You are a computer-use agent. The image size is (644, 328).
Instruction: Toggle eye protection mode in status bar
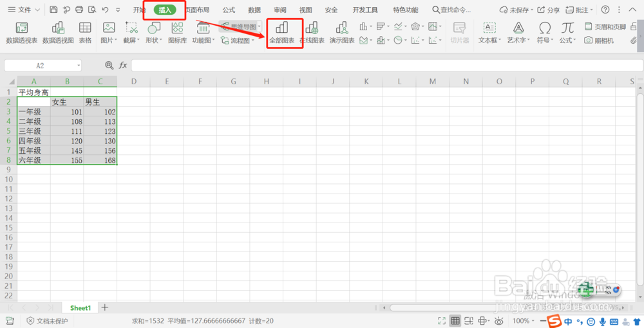pyautogui.click(x=498, y=321)
